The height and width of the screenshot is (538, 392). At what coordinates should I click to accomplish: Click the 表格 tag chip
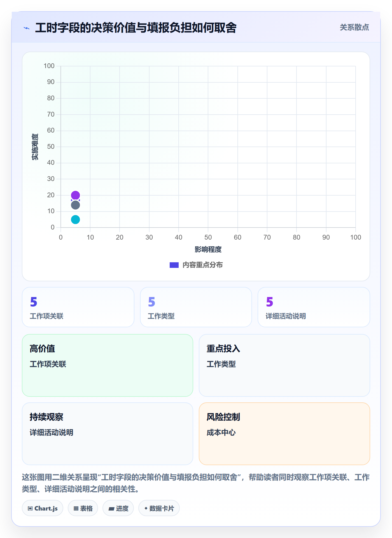[x=83, y=508]
